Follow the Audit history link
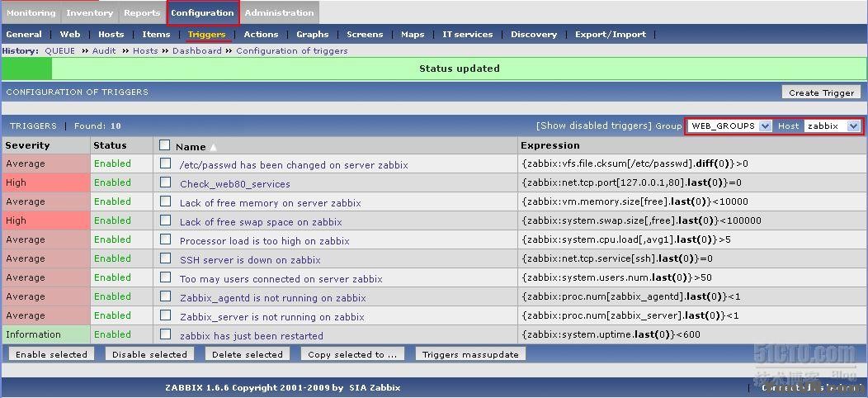 [x=104, y=51]
